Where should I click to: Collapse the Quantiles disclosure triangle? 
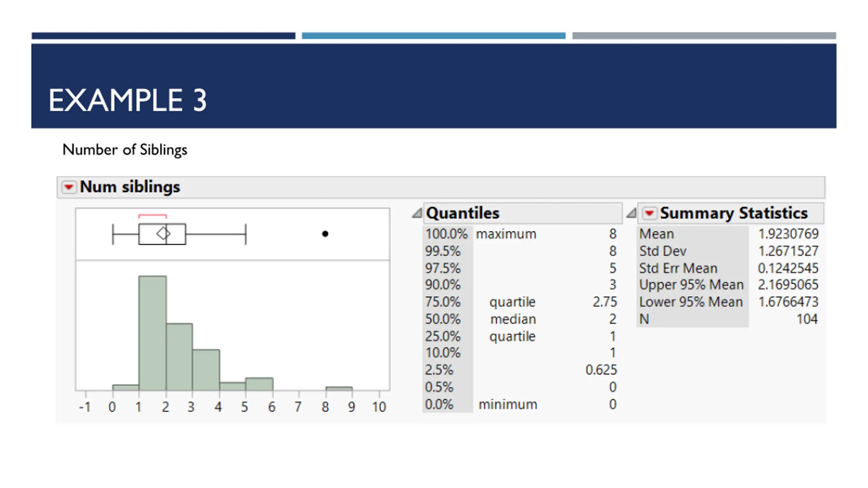(417, 213)
